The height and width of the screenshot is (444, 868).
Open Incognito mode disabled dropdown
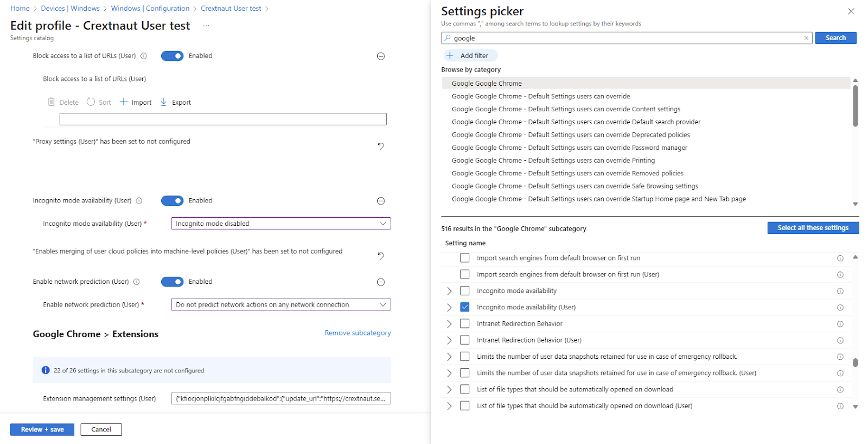(281, 224)
